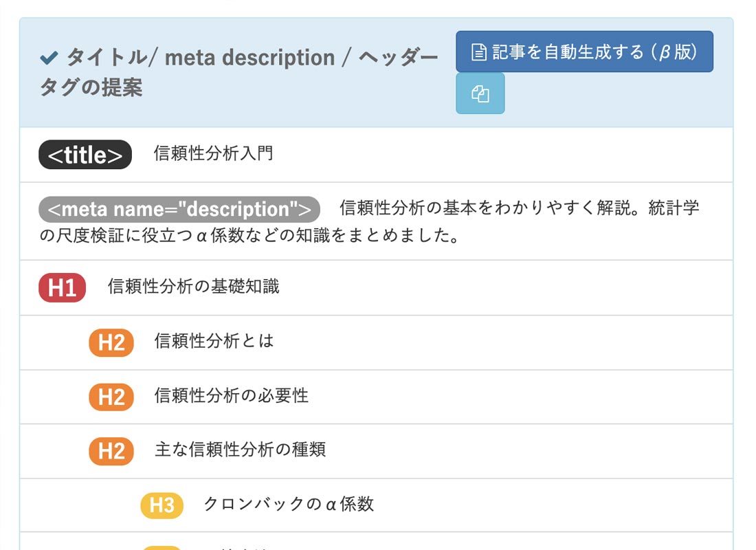This screenshot has width=756, height=550.
Task: Click the document icon inside the blue button
Action: click(478, 49)
